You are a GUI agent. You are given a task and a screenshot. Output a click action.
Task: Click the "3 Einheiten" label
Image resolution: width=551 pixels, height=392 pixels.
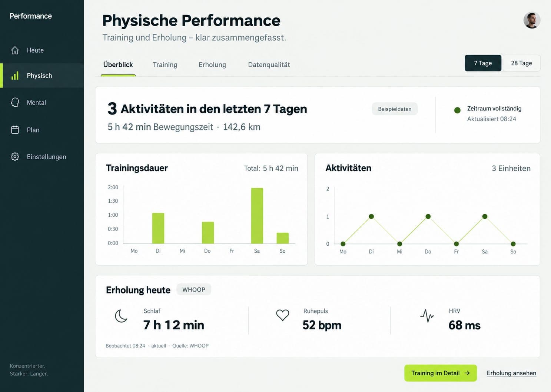pyautogui.click(x=511, y=168)
